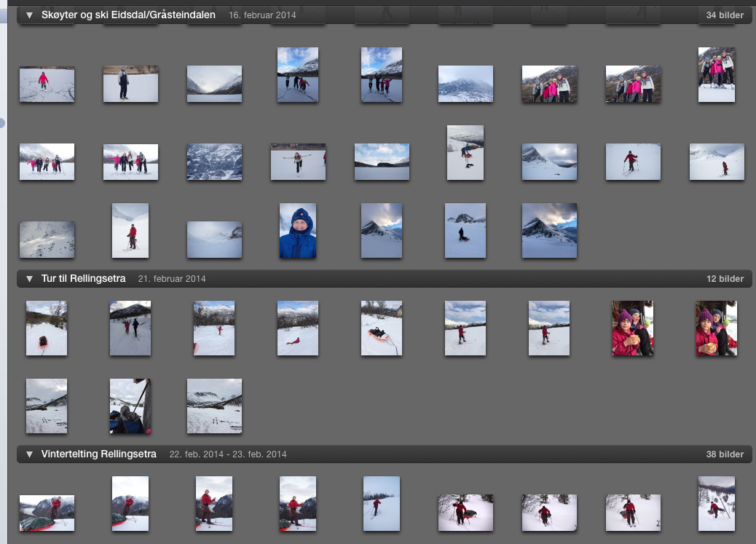Screen dimensions: 756x544
Task: Collapse the Tur til Rellingsetra event triangle
Action: (x=30, y=279)
